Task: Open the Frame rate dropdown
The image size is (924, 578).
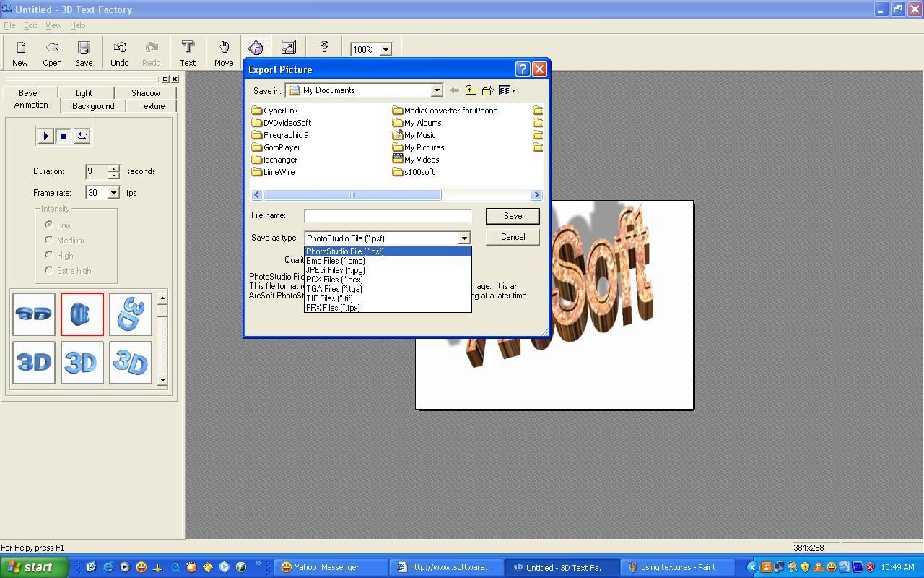Action: pyautogui.click(x=113, y=192)
